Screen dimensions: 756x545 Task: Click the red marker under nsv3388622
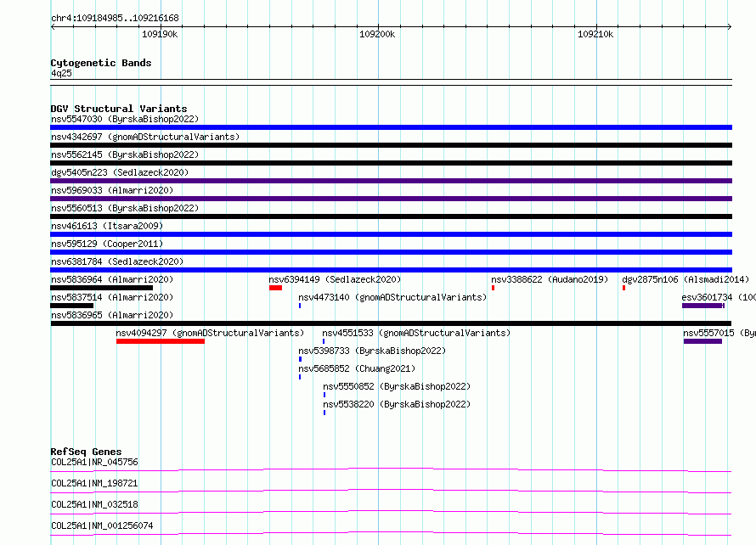point(493,288)
